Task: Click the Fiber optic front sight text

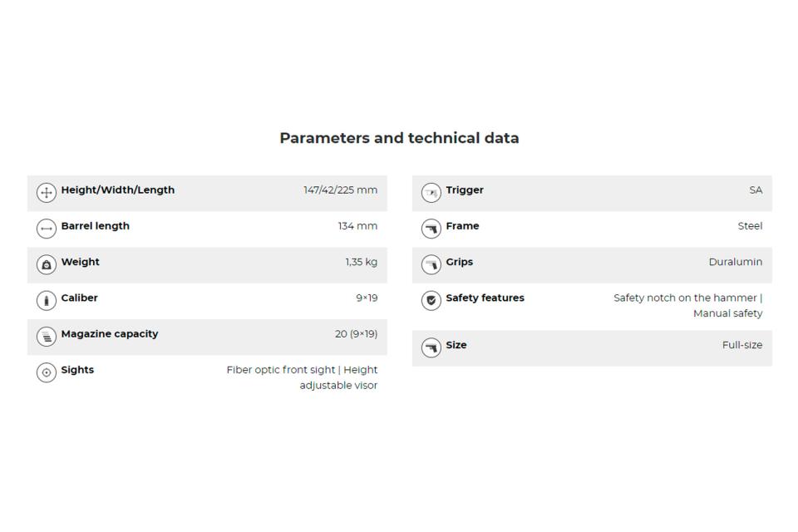Action: coord(281,370)
